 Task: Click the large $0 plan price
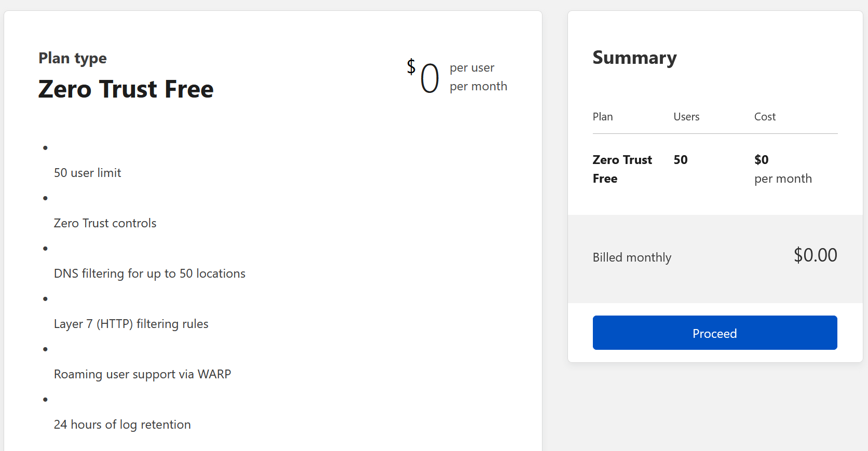[x=424, y=77]
